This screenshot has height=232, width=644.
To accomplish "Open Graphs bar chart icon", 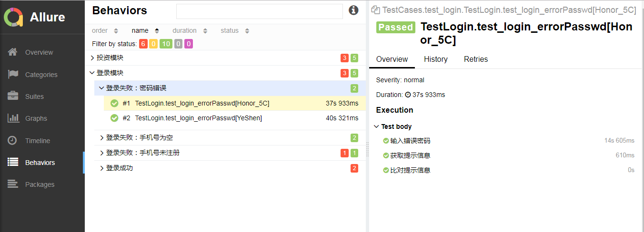I will point(13,118).
